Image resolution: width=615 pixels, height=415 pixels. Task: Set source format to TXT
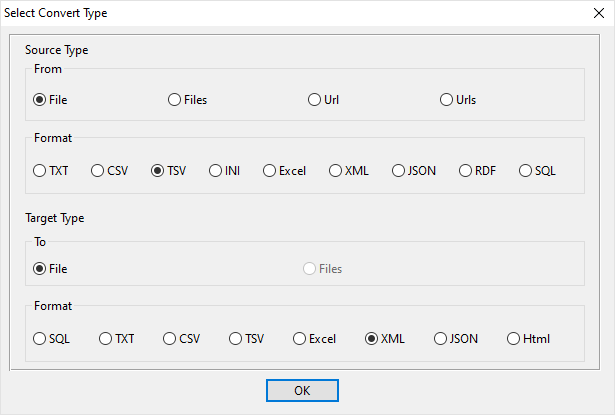40,171
